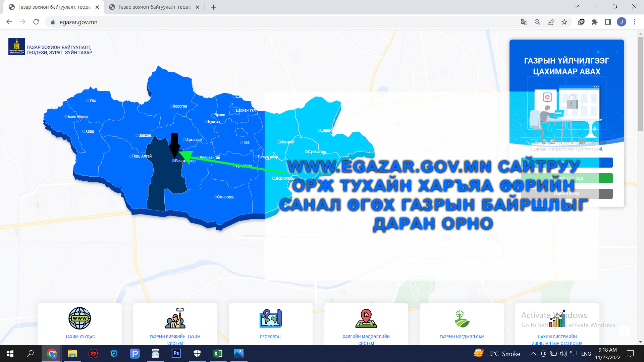Open the statistics bar chart icon
Image resolution: width=644 pixels, height=362 pixels.
pyautogui.click(x=557, y=318)
